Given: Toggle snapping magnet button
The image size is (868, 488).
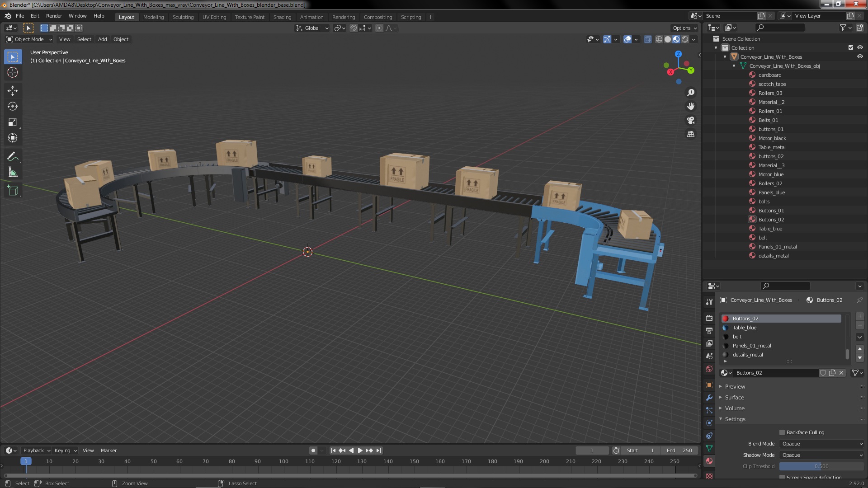Looking at the screenshot, I should 354,28.
